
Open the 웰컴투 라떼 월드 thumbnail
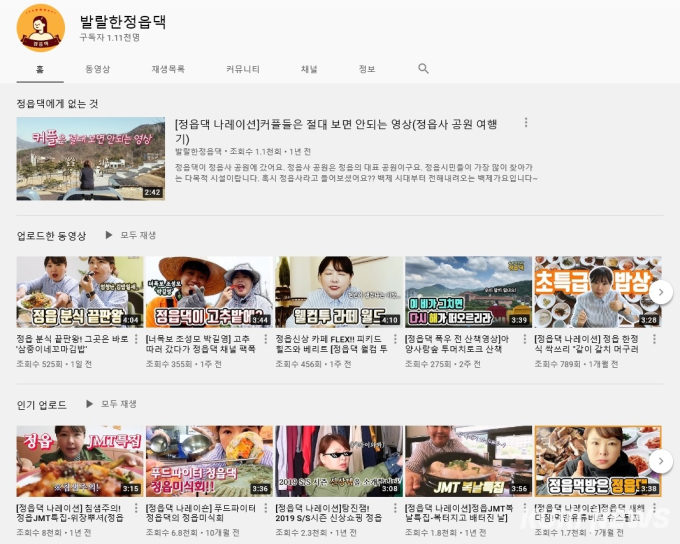[x=339, y=292]
